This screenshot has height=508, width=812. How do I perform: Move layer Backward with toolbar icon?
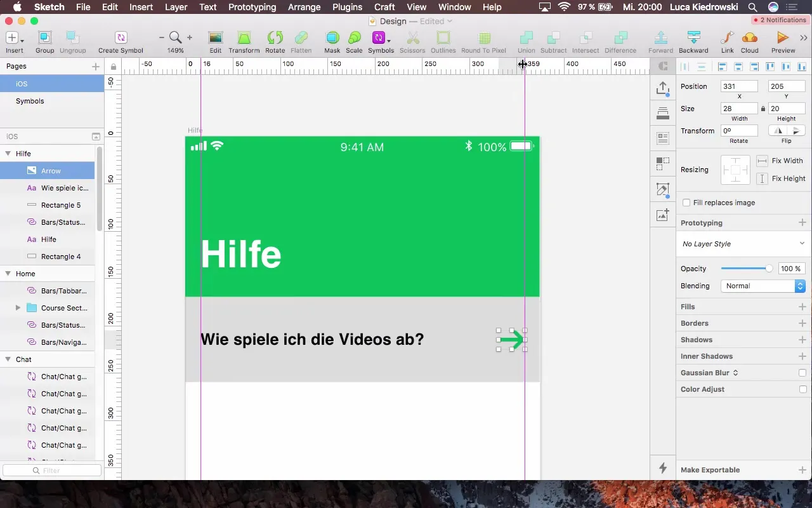pyautogui.click(x=693, y=38)
